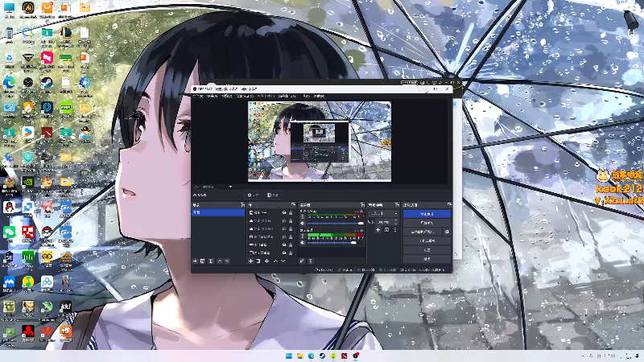Image resolution: width=644 pixels, height=362 pixels.
Task: Add a scene transition with the plus icon
Action: pyautogui.click(x=378, y=230)
